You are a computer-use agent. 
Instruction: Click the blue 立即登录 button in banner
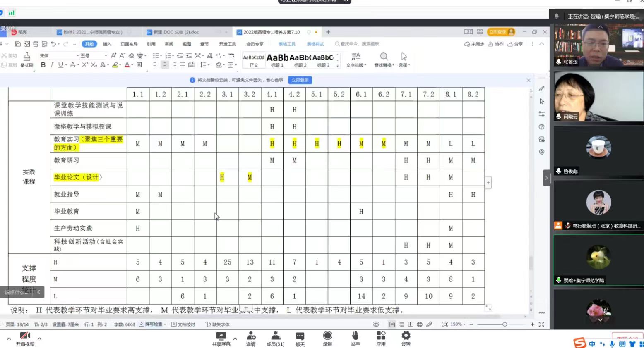[x=300, y=80]
